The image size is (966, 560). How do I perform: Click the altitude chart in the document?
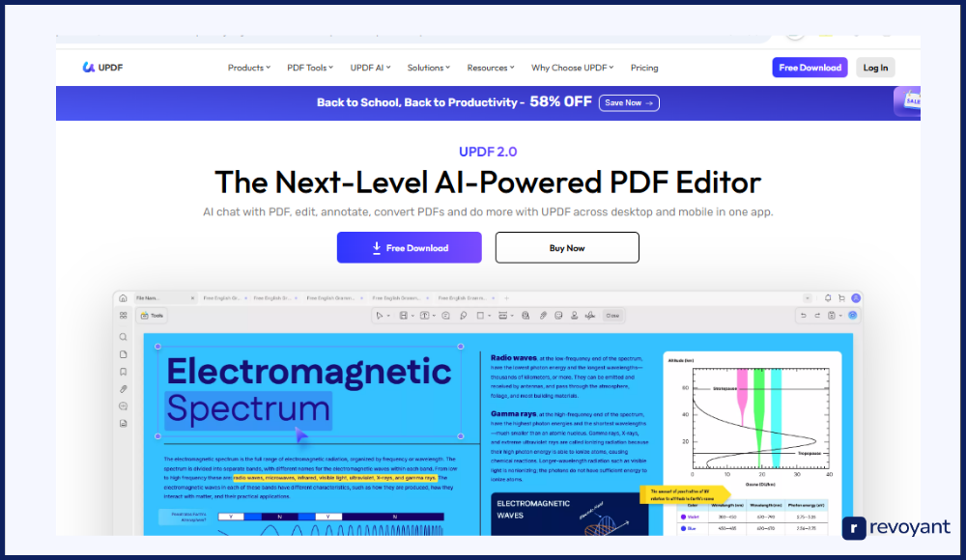(x=753, y=419)
